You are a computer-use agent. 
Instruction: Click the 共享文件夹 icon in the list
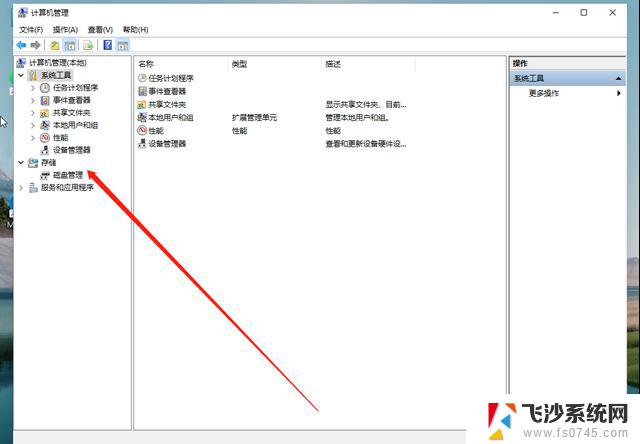coord(142,104)
